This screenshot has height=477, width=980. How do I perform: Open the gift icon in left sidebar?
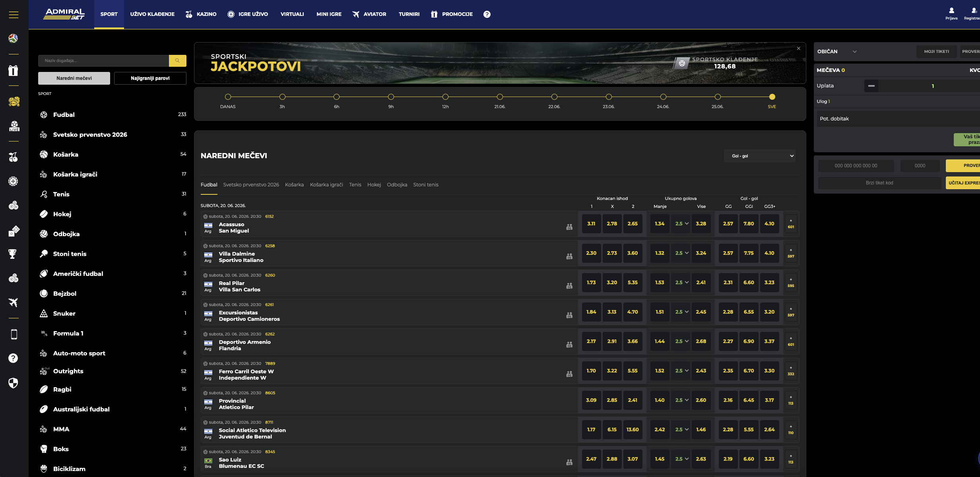14,70
